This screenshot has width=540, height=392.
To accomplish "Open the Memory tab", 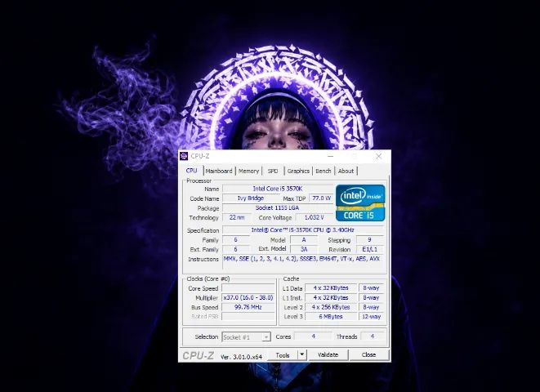I will tap(248, 171).
